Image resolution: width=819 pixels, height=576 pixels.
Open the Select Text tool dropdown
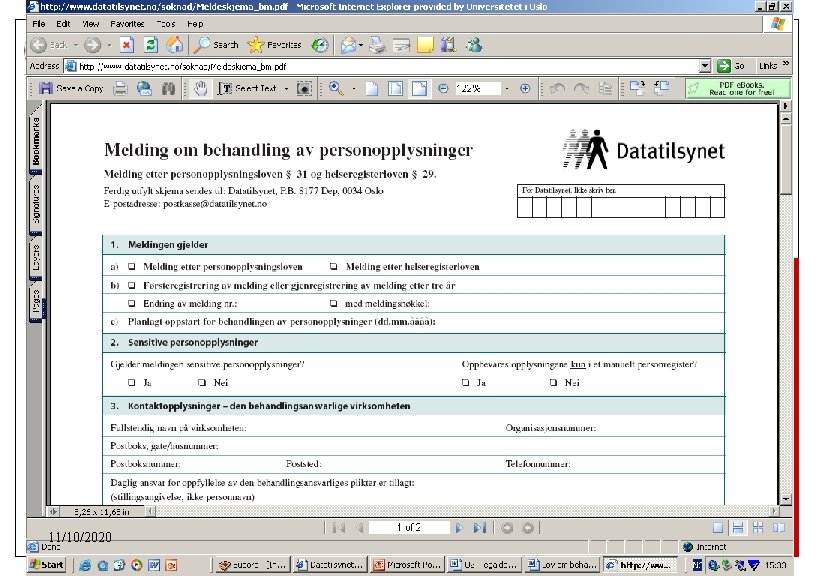(286, 89)
